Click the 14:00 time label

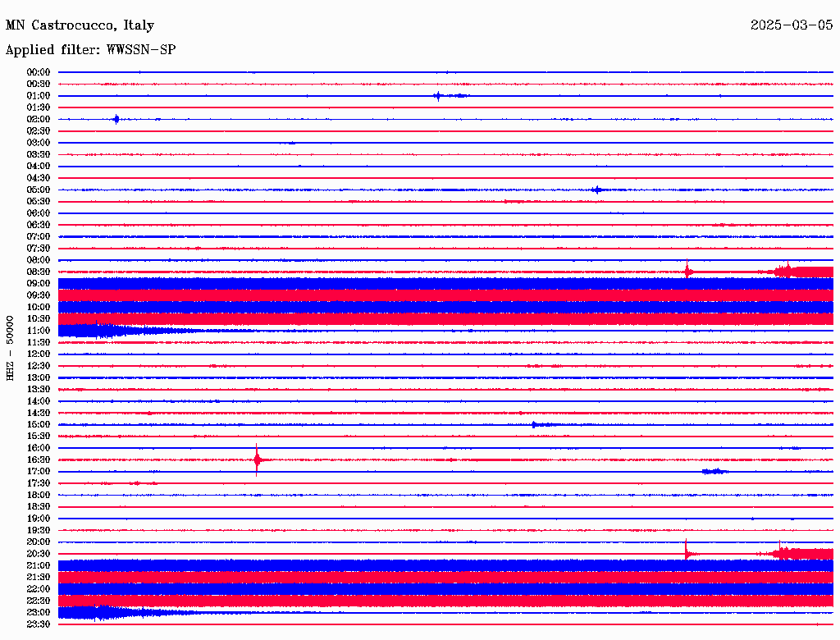point(38,401)
